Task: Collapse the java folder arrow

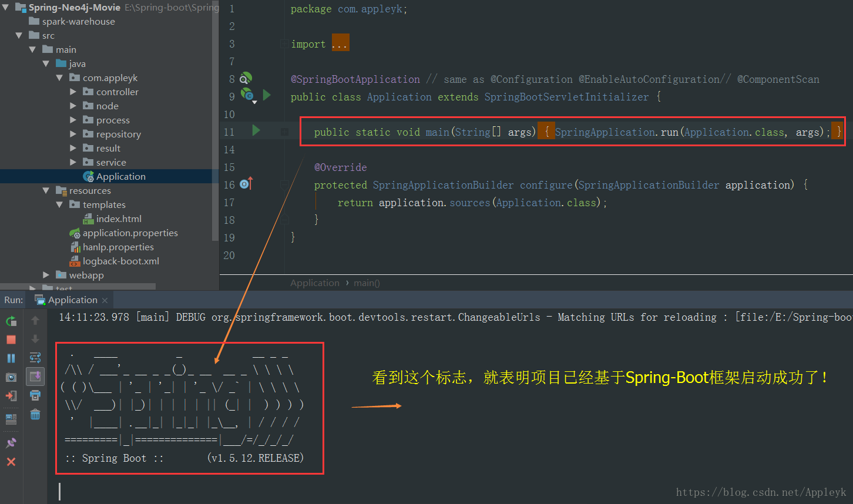Action: (46, 64)
